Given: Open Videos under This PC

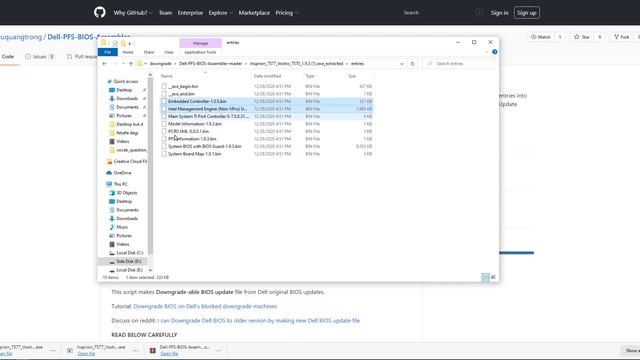Looking at the screenshot, I should (x=122, y=244).
